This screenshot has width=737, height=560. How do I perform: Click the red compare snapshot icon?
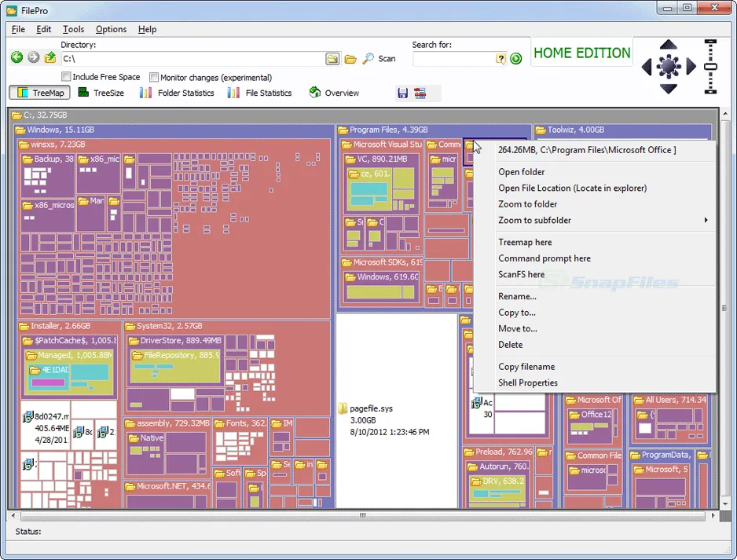click(420, 93)
